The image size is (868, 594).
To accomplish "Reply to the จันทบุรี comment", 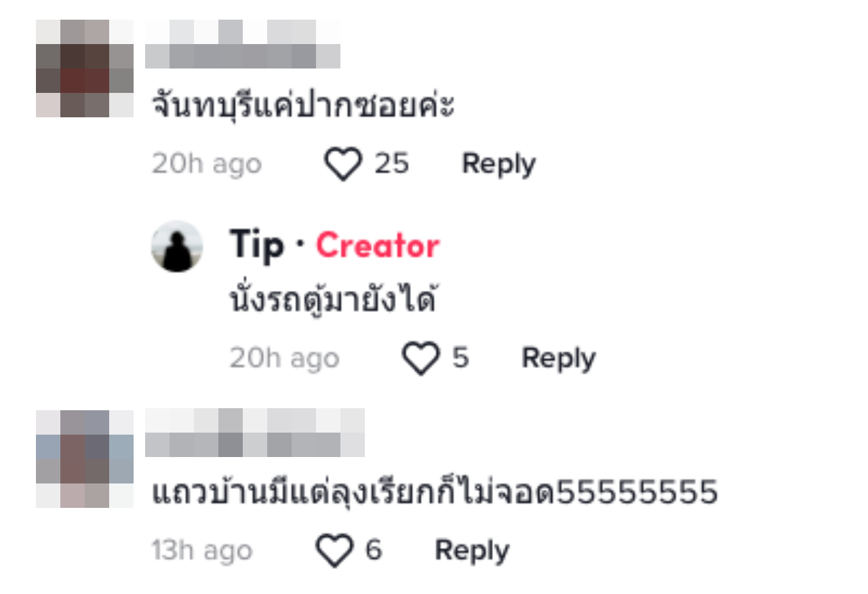I will coord(498,164).
